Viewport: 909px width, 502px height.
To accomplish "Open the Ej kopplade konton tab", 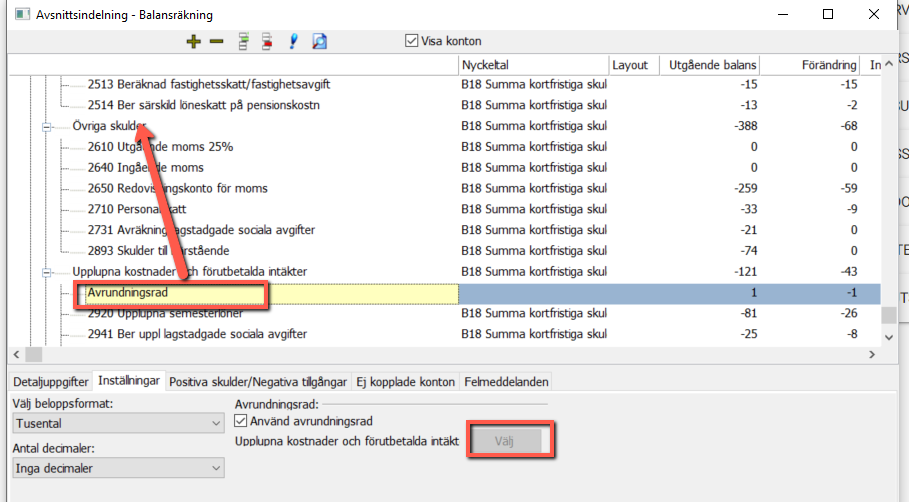I will click(x=405, y=382).
